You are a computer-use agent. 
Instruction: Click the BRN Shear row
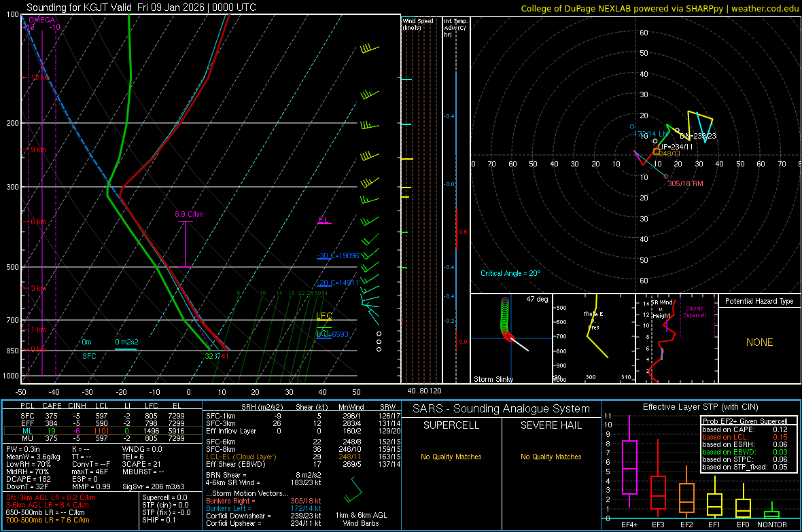point(264,475)
